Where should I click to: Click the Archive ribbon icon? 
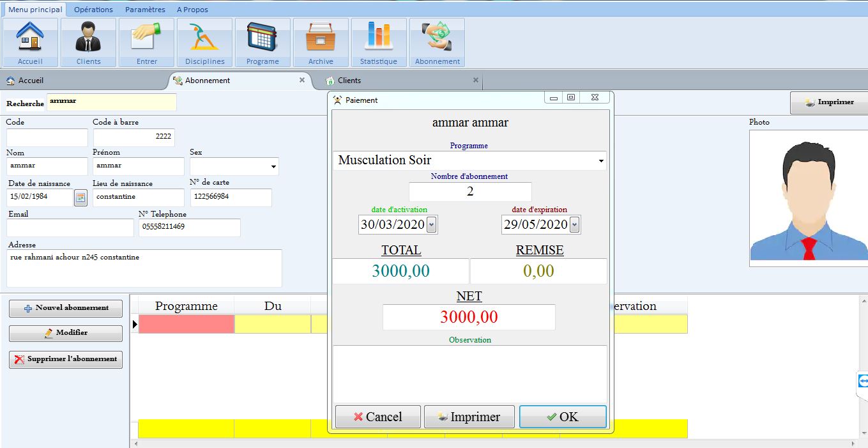(x=321, y=38)
